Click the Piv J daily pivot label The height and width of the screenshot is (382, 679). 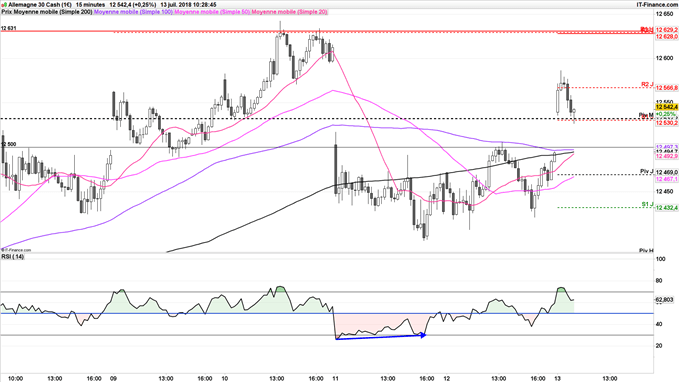point(647,172)
